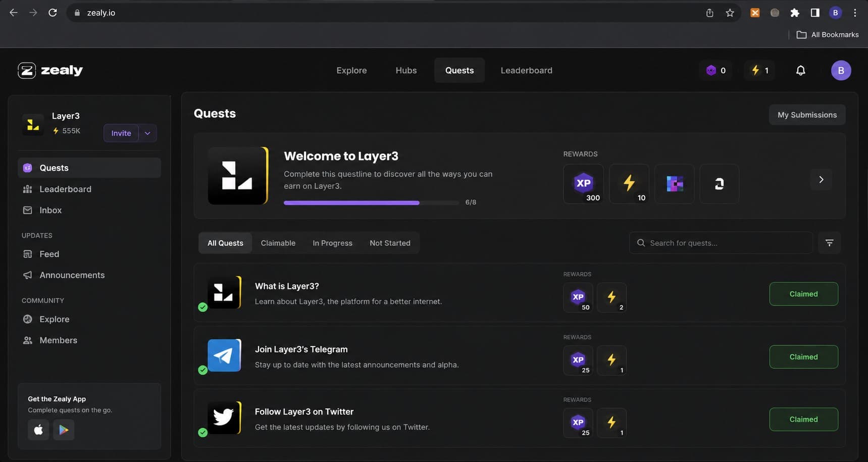
Task: Download the app from the Apple App Store
Action: pos(38,430)
